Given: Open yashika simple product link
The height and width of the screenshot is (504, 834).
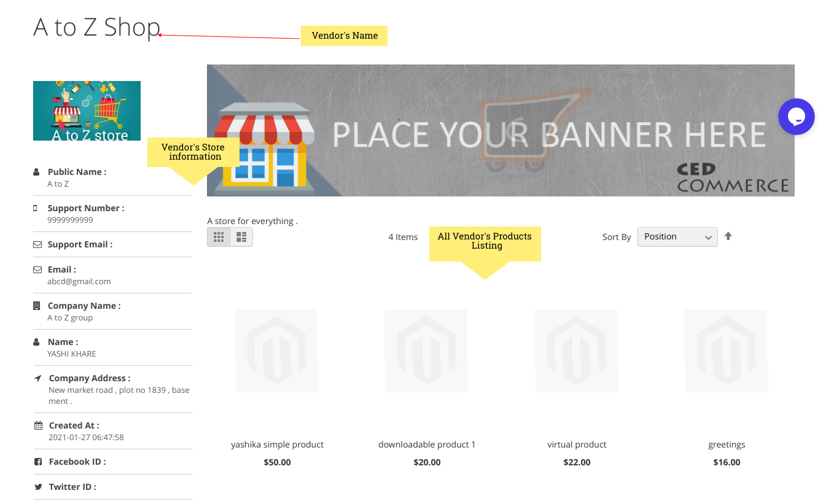Looking at the screenshot, I should coord(277,444).
